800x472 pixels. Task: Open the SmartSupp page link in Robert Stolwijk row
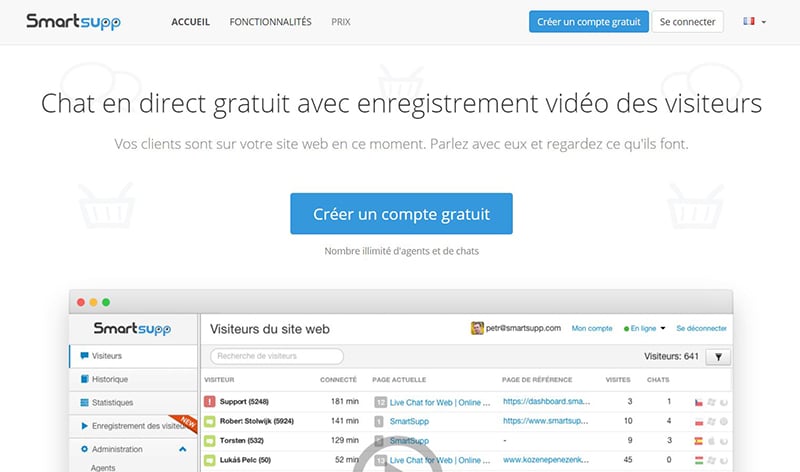[409, 421]
